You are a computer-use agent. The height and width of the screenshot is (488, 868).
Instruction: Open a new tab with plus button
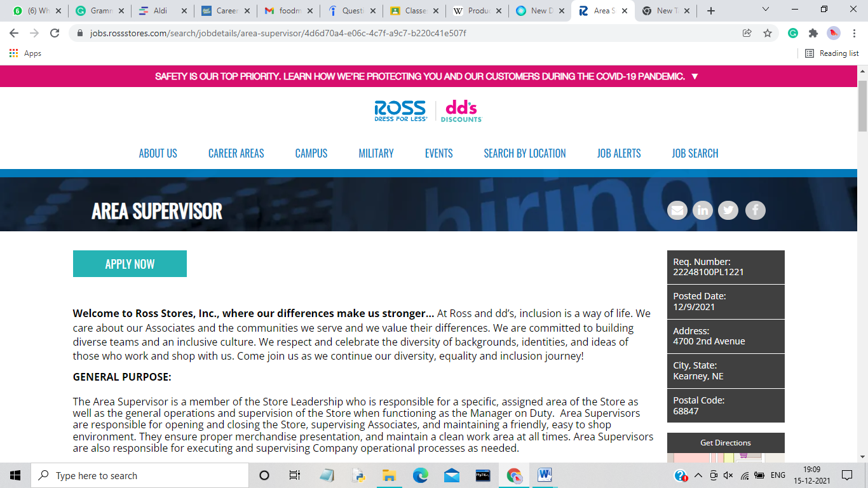pyautogui.click(x=711, y=11)
